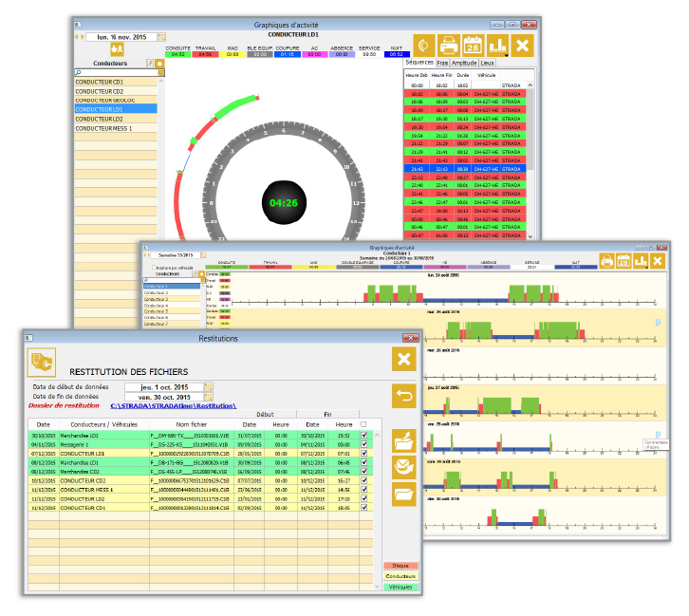
Task: Click the Date de début field jeu. 1 oct. 2015
Action: (164, 387)
